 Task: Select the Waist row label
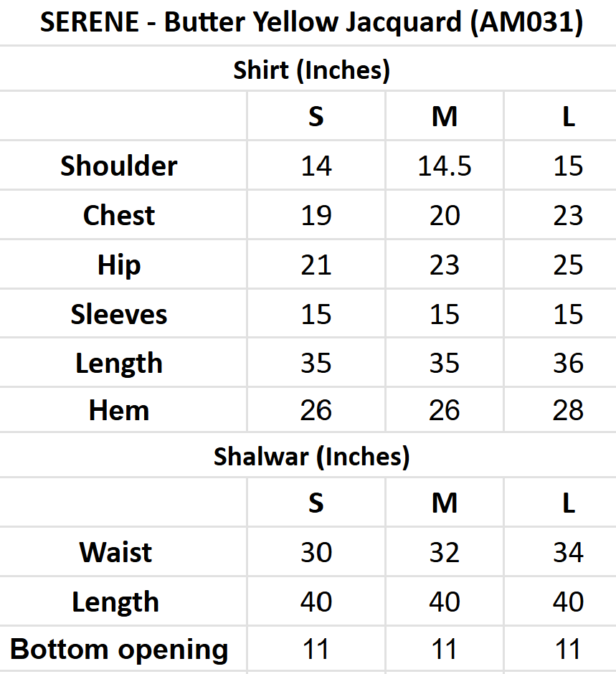click(115, 552)
